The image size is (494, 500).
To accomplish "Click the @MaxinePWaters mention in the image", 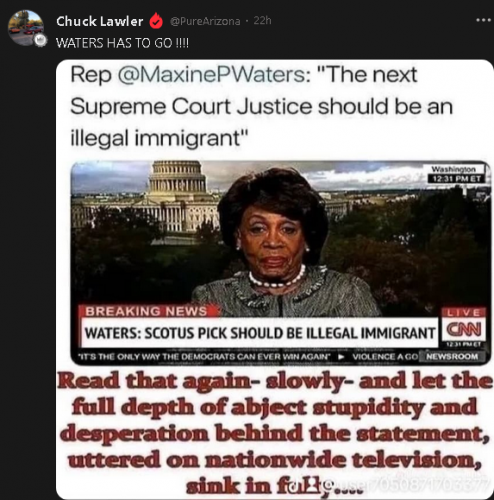I will [210, 75].
